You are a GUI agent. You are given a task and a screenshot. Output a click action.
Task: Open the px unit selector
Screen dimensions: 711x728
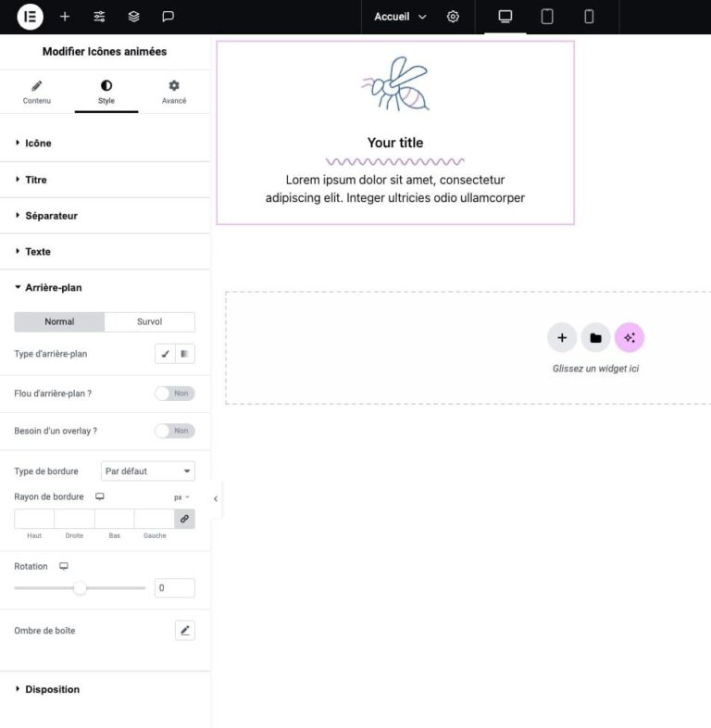tap(181, 497)
